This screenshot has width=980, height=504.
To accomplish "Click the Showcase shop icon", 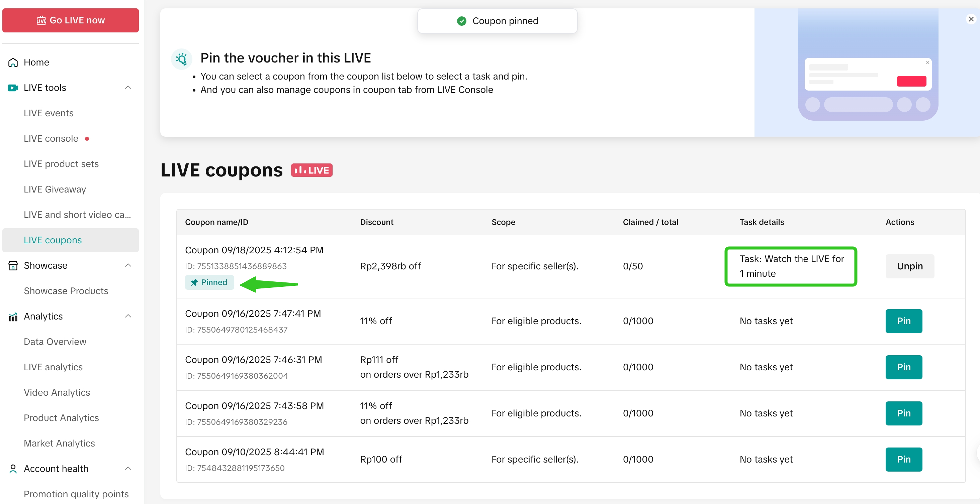I will (x=13, y=266).
